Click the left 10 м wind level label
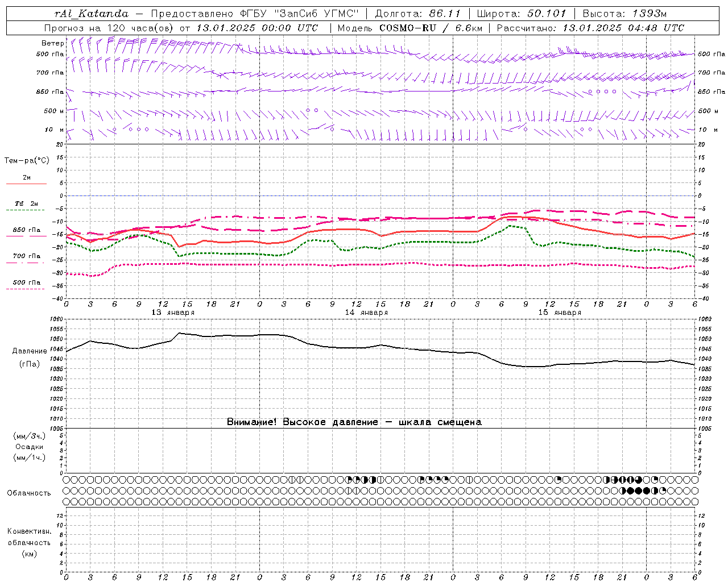Image resolution: width=728 pixels, height=582 pixels. coord(55,130)
